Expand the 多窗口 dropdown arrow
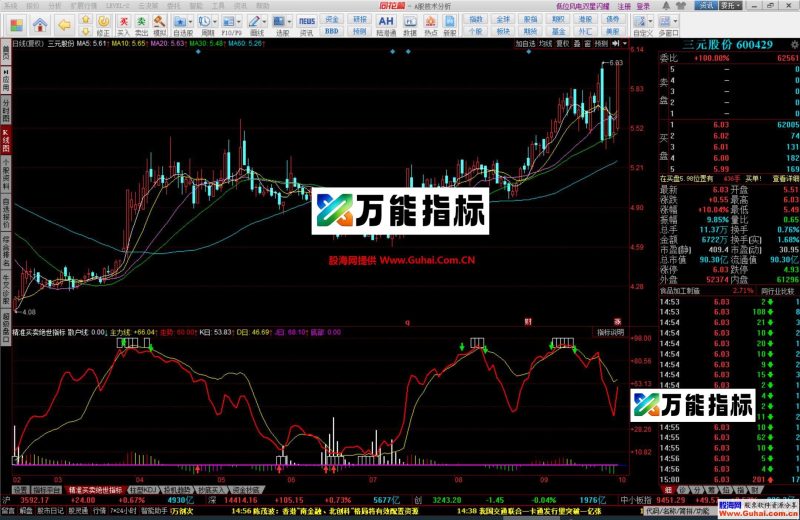The width and height of the screenshot is (800, 520). [676, 22]
